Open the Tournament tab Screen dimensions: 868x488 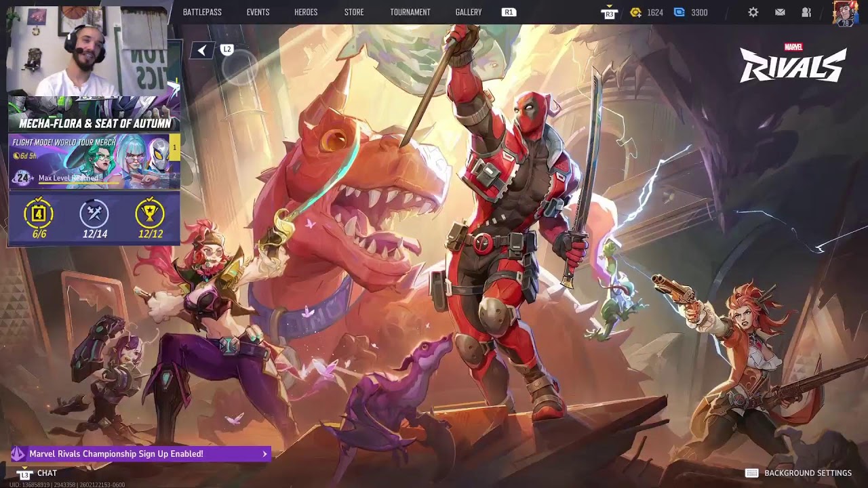click(410, 12)
